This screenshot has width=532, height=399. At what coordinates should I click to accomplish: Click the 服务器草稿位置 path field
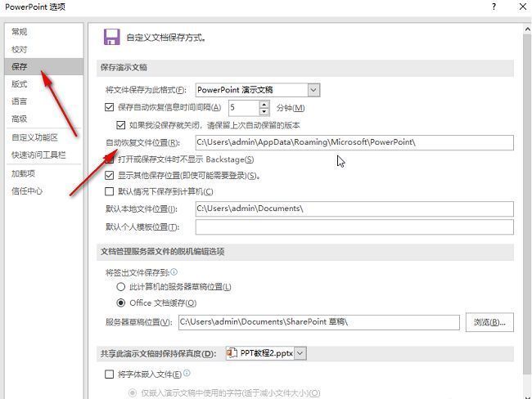tap(319, 322)
